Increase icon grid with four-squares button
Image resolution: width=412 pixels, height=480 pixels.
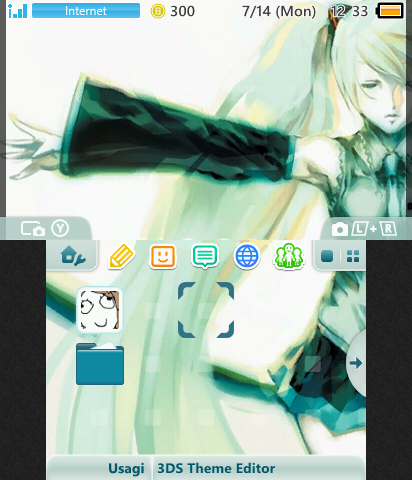tap(353, 256)
